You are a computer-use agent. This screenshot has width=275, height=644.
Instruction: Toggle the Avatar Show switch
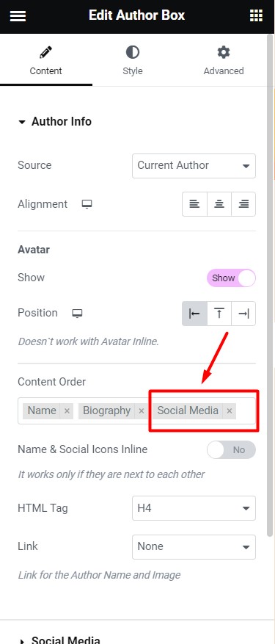231,278
